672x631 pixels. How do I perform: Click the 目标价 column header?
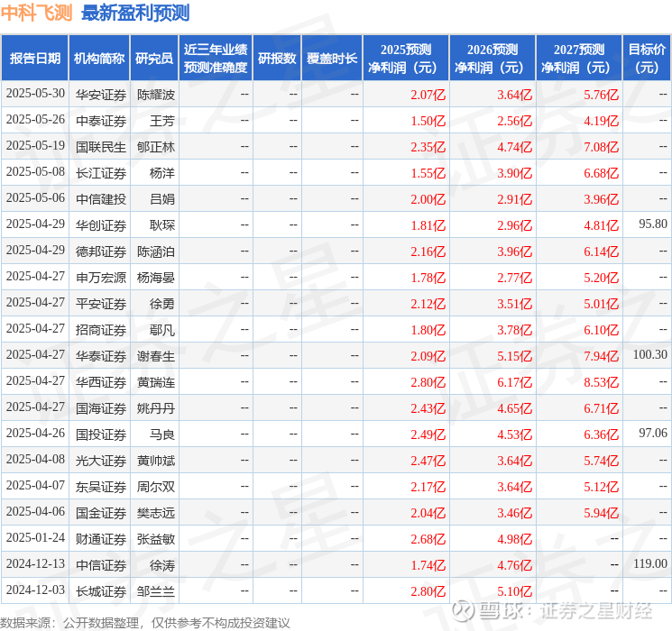click(647, 59)
